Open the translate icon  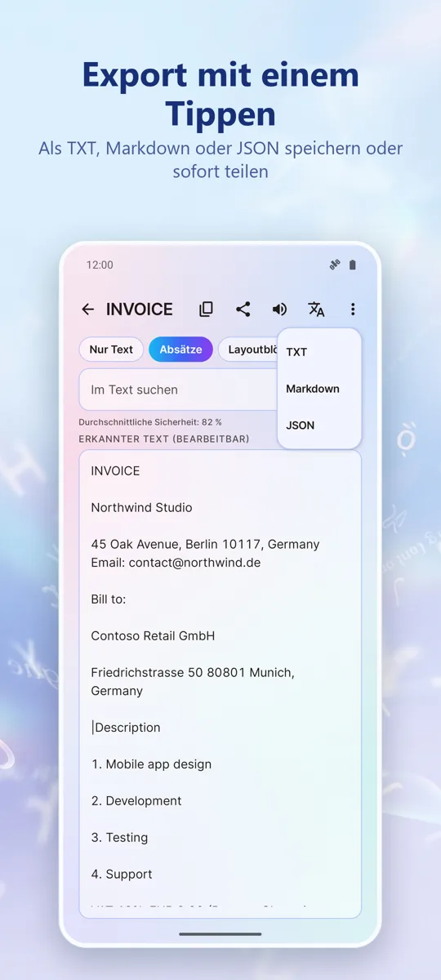(316, 310)
